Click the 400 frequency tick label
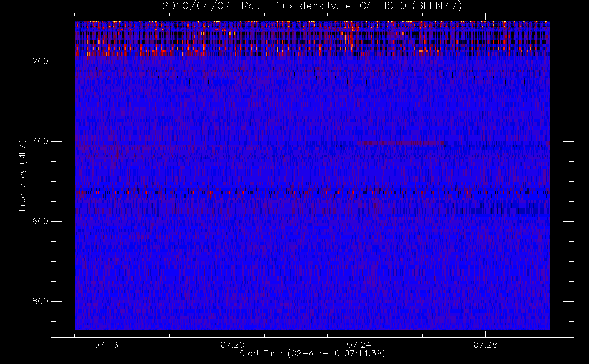 coord(40,141)
